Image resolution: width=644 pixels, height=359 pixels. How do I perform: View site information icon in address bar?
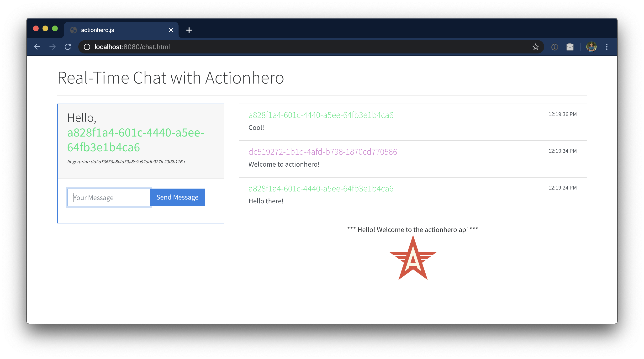click(x=87, y=47)
